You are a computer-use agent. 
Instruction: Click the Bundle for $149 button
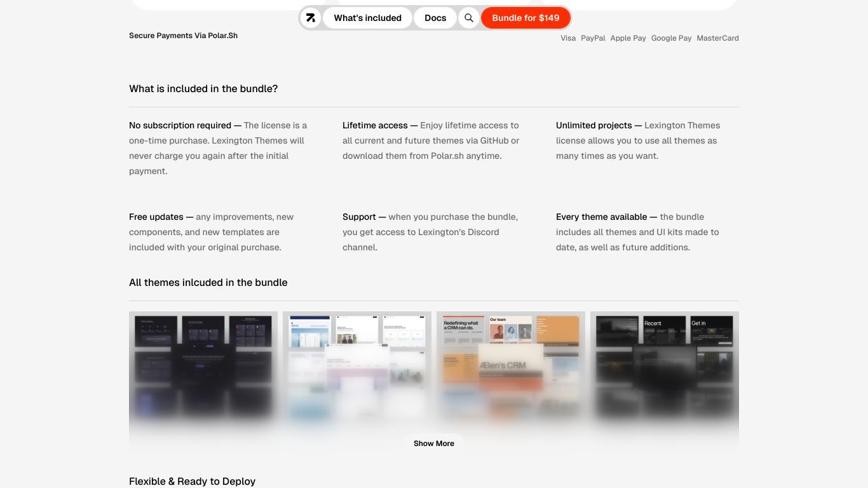click(526, 18)
